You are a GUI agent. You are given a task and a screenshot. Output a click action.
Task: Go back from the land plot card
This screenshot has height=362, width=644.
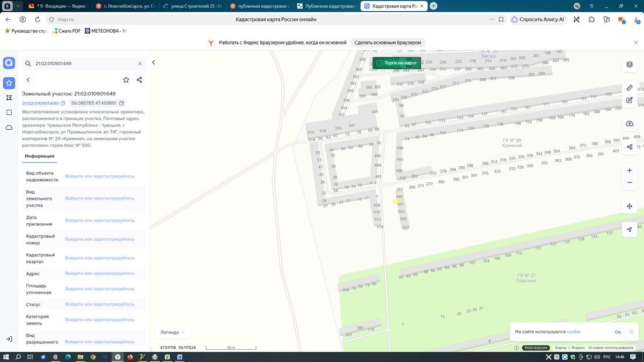tap(28, 80)
